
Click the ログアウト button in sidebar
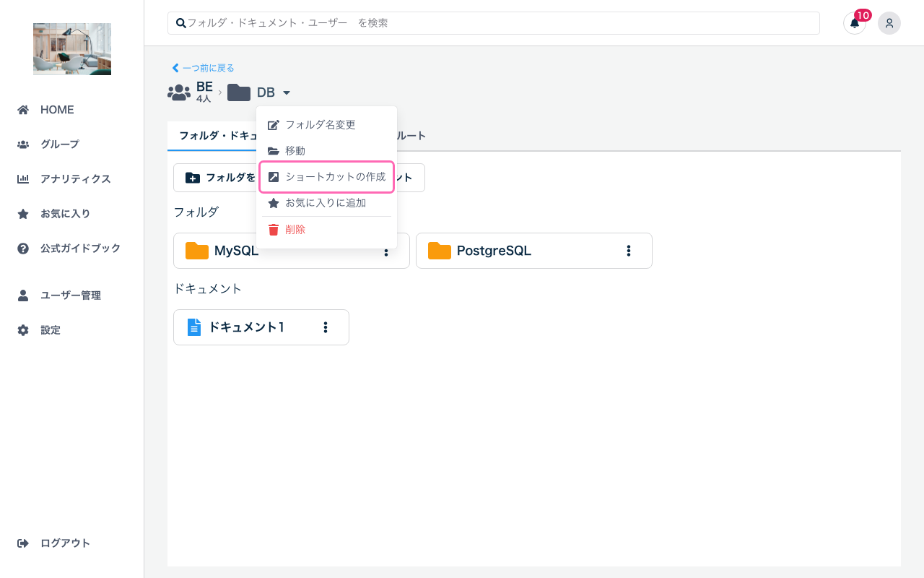[x=65, y=543]
